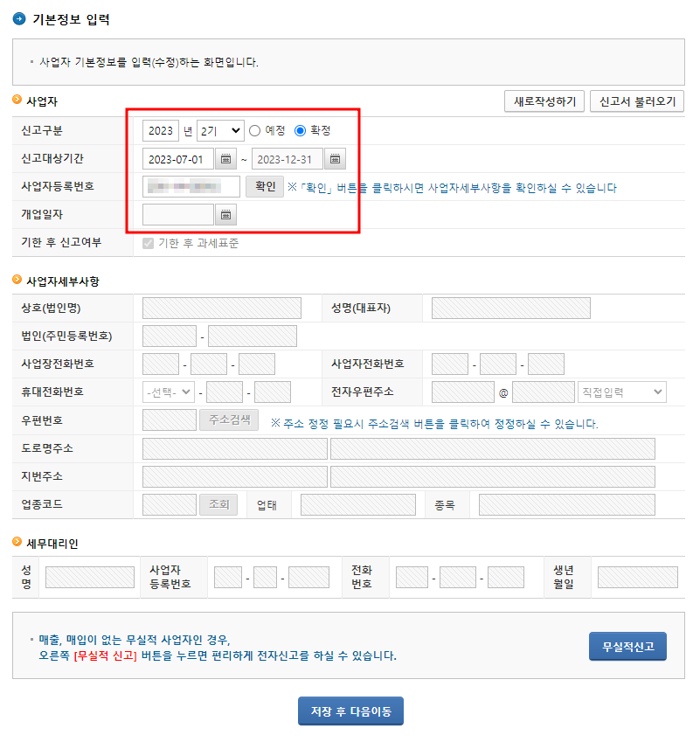Open calendar picker for 신고대상기간 end date
This screenshot has width=700, height=742.
336,158
